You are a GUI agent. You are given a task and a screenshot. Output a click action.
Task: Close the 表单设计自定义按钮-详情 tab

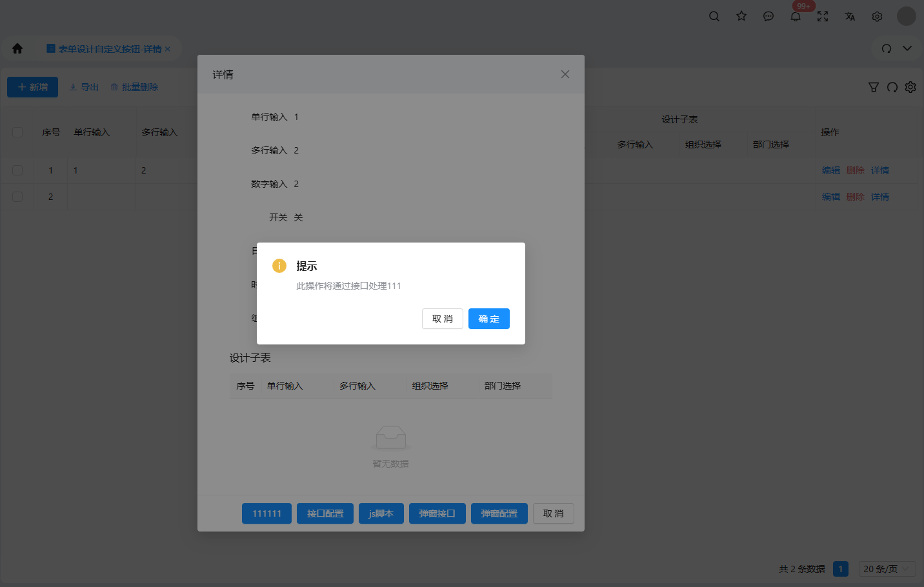click(168, 49)
